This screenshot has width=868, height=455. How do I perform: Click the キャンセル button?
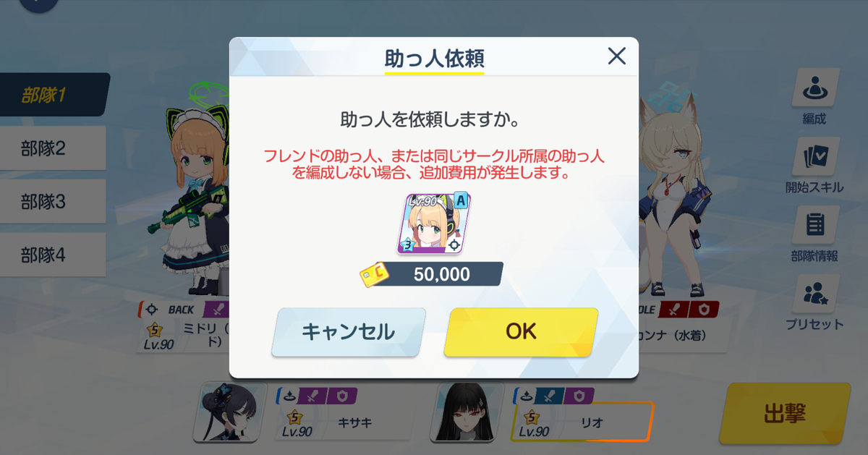coord(348,332)
